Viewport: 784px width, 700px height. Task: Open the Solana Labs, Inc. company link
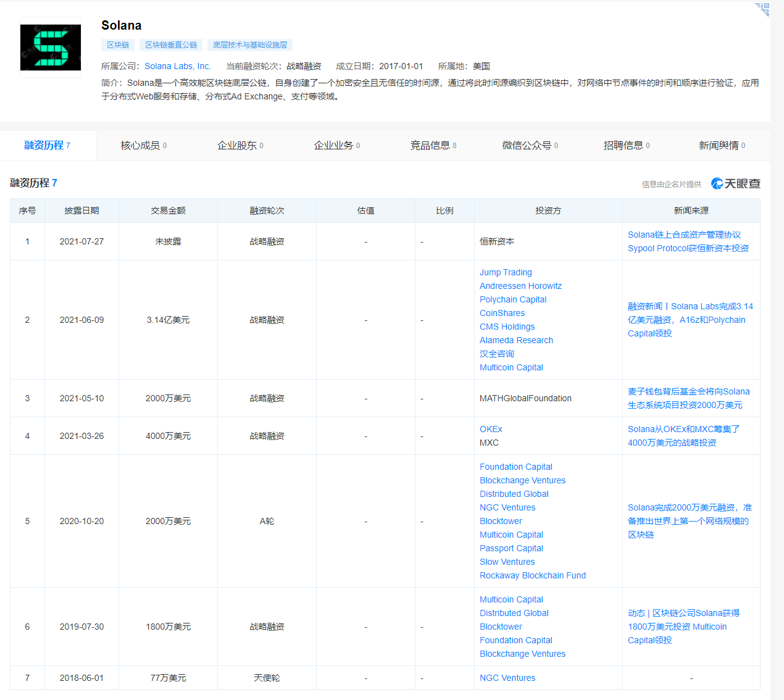tap(178, 66)
